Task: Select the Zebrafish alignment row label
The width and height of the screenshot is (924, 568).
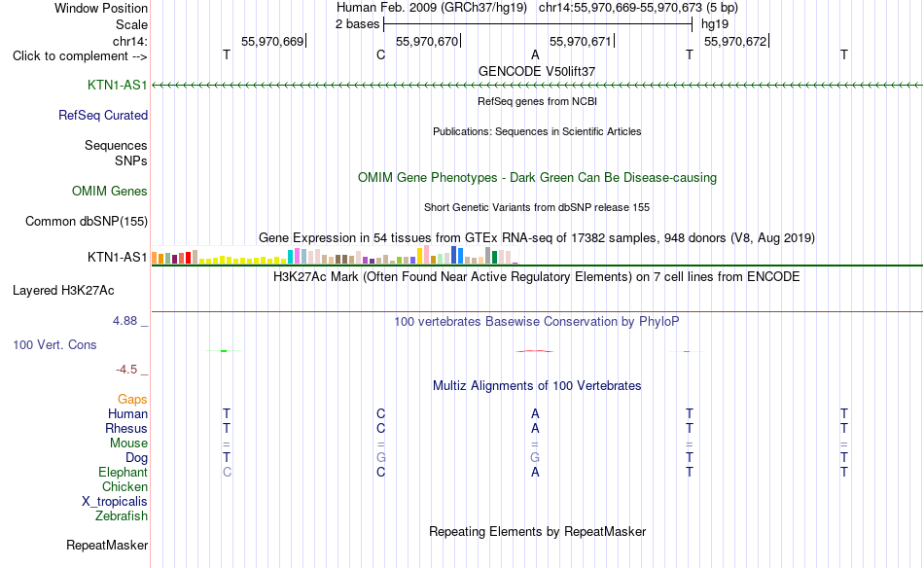Action: point(122,515)
